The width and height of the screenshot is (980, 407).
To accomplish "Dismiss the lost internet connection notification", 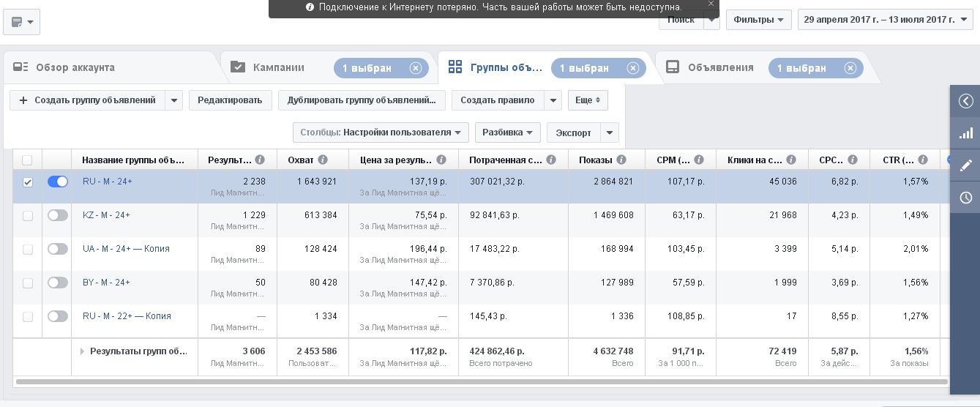I will [710, 4].
